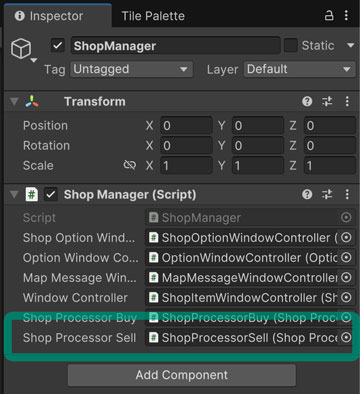Open Shop Manager script preset sliders icon
The height and width of the screenshot is (394, 360).
327,194
